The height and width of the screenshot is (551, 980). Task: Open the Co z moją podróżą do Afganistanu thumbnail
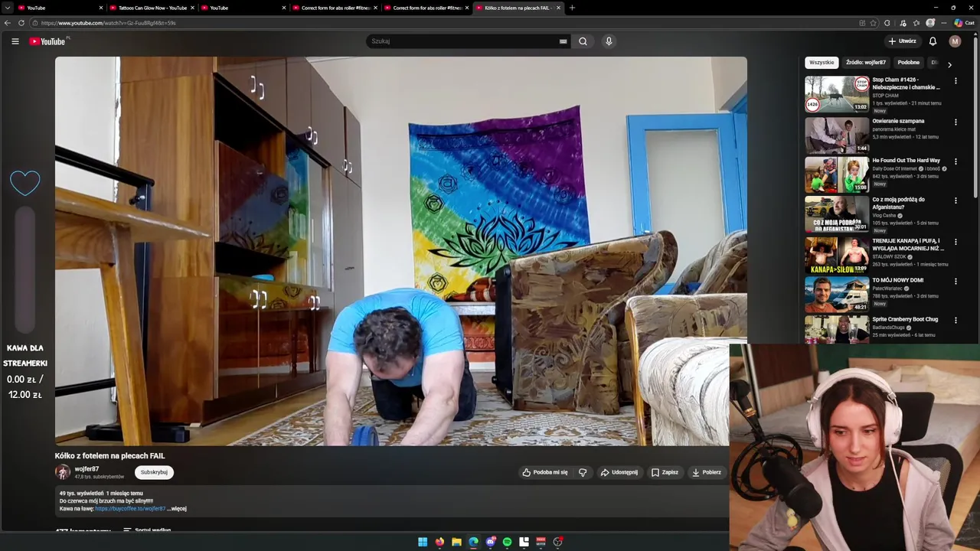point(837,214)
